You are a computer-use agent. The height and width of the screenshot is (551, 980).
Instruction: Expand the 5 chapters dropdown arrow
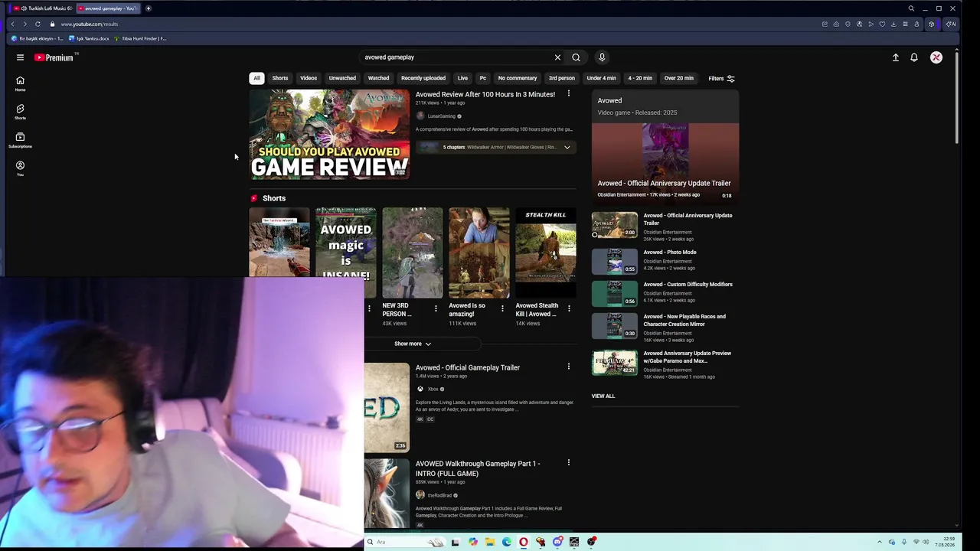point(567,147)
